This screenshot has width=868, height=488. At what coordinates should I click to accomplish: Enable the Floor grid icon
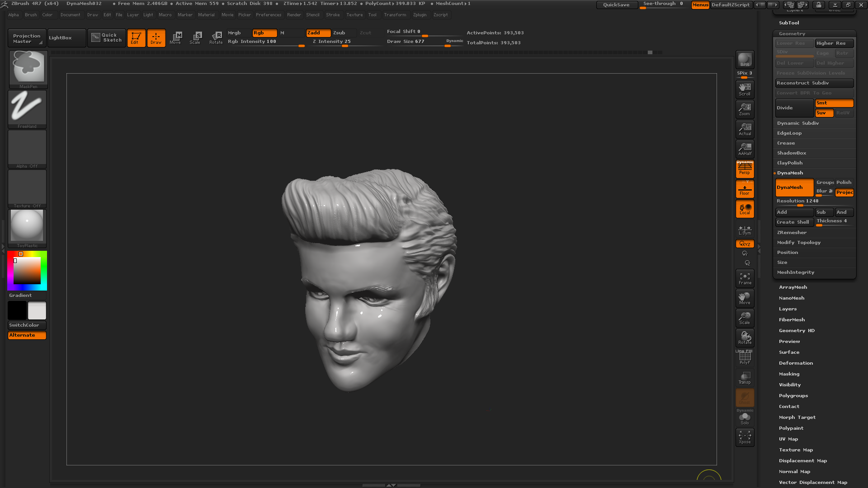pos(745,188)
